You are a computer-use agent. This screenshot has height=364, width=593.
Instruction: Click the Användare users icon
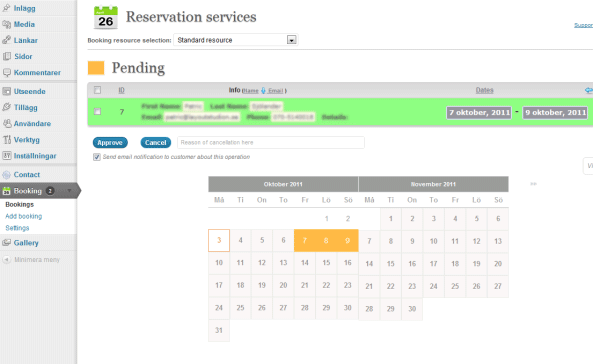click(x=6, y=123)
